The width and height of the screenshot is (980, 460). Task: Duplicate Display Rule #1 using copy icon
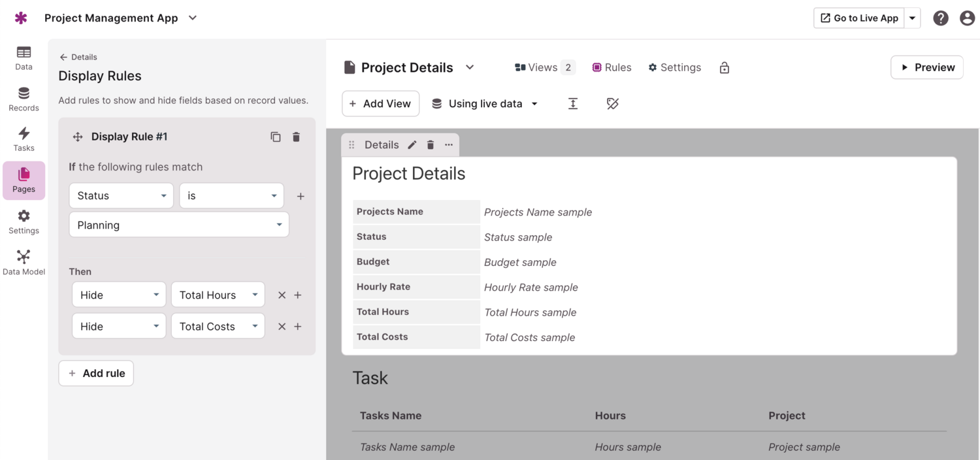[276, 137]
